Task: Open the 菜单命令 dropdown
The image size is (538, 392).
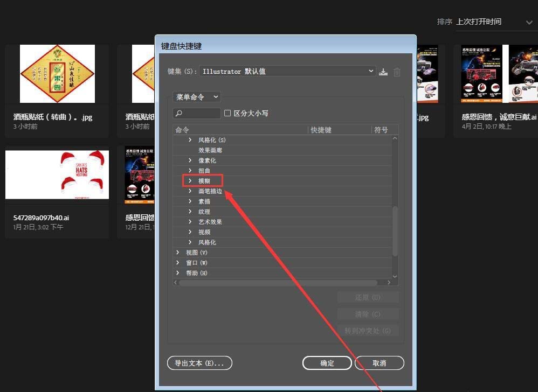Action: point(197,97)
